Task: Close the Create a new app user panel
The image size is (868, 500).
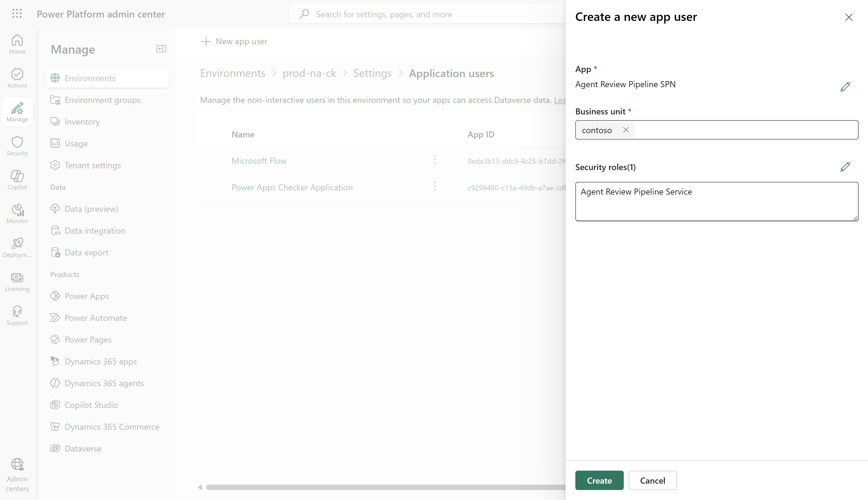Action: (x=848, y=17)
